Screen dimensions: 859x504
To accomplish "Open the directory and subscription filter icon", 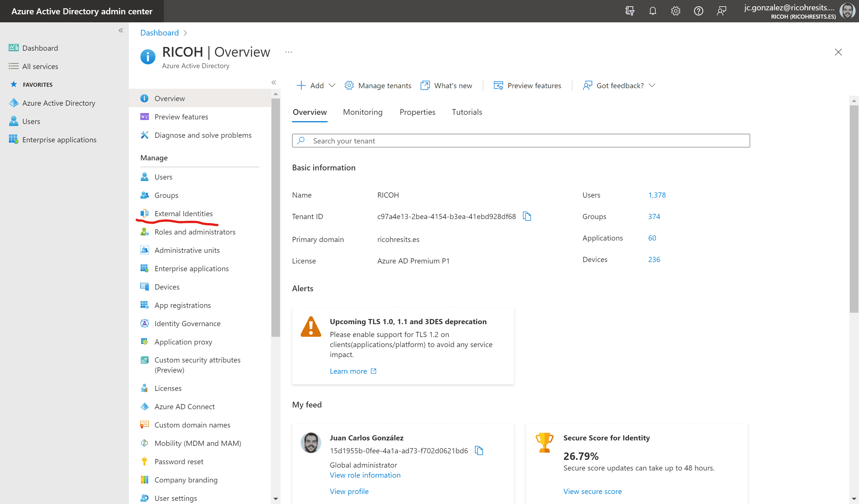I will coord(630,11).
